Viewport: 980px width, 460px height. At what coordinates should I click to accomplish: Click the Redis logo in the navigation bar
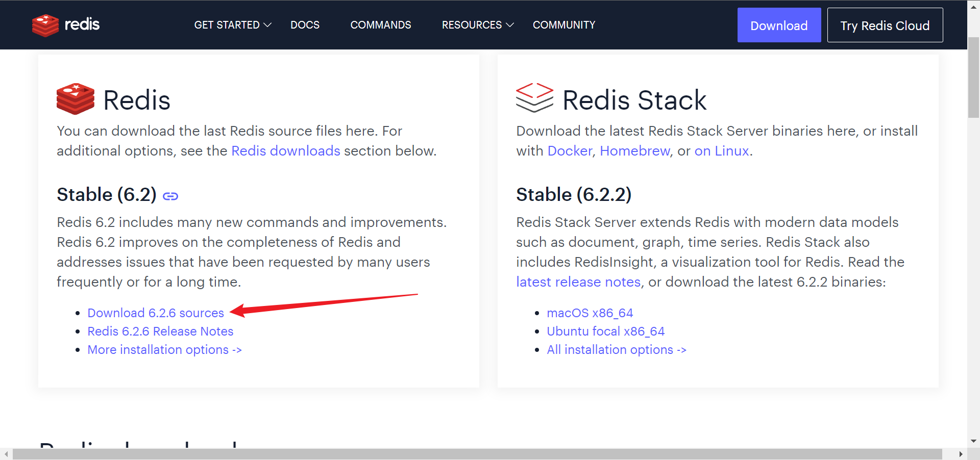click(x=65, y=24)
